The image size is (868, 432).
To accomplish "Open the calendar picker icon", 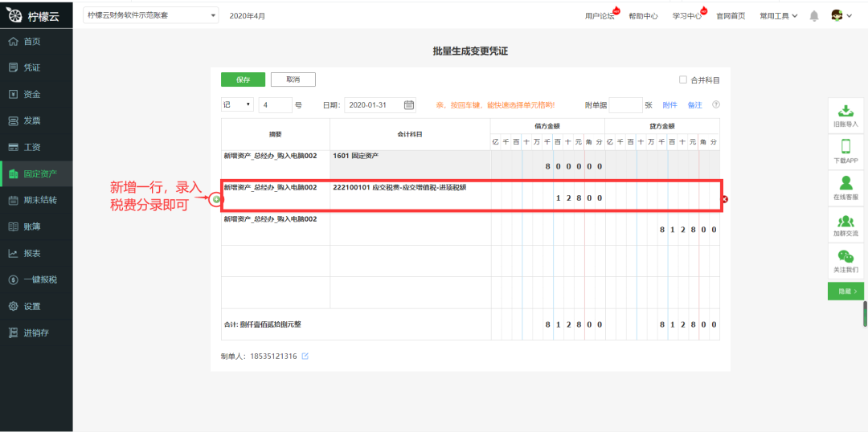I will point(409,104).
